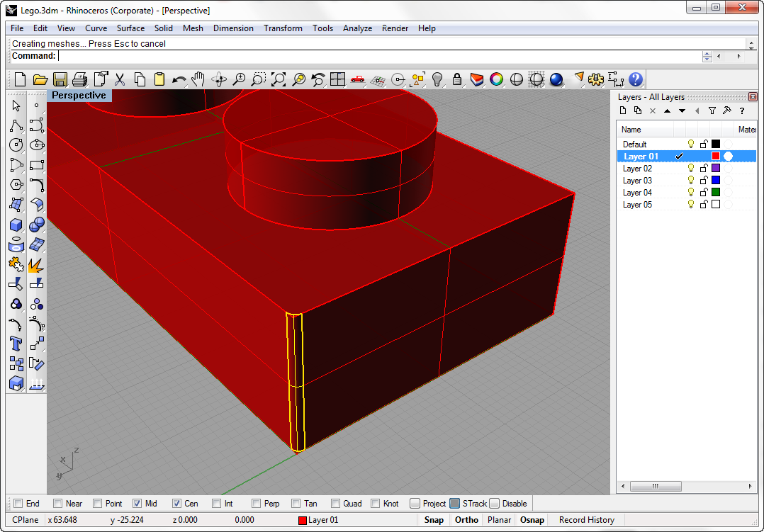Click the Boolean union spheres icon
Image resolution: width=764 pixels, height=532 pixels.
click(37, 225)
